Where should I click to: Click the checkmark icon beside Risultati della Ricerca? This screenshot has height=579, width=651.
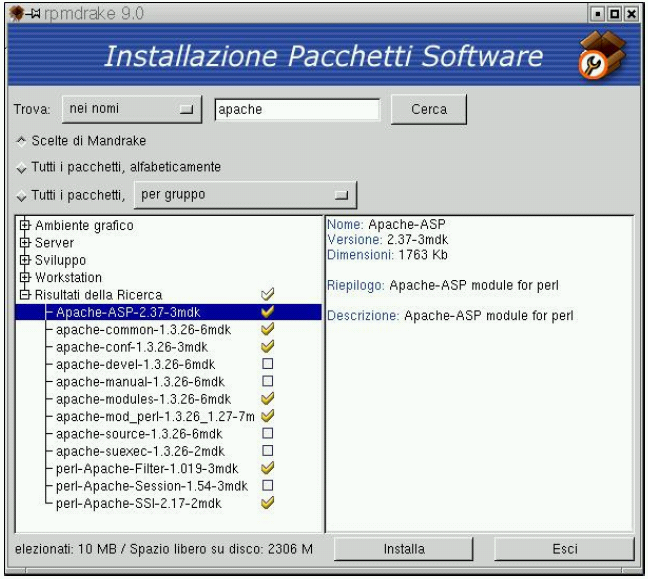(x=267, y=295)
